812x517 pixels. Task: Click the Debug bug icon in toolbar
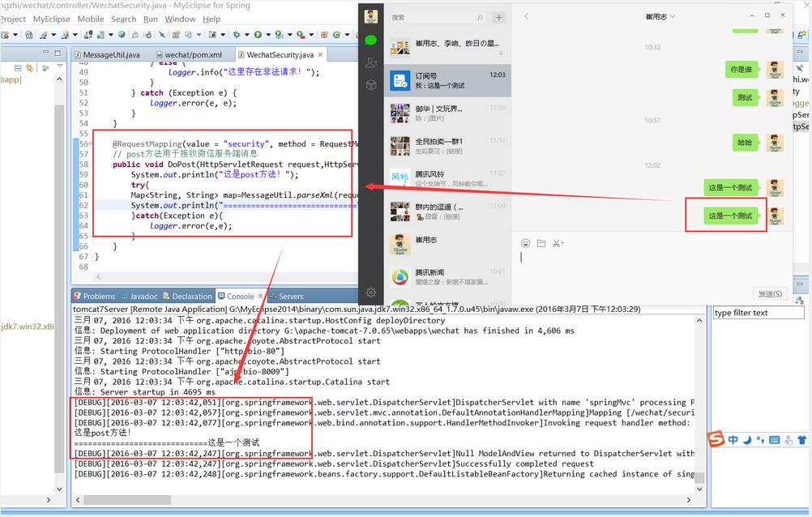[237, 35]
